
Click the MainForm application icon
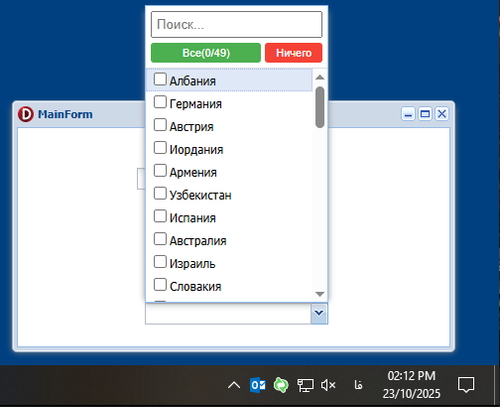(x=26, y=114)
